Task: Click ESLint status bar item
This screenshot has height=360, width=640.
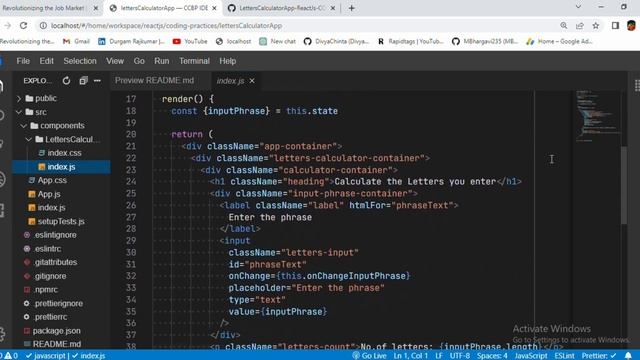Action: click(x=564, y=356)
